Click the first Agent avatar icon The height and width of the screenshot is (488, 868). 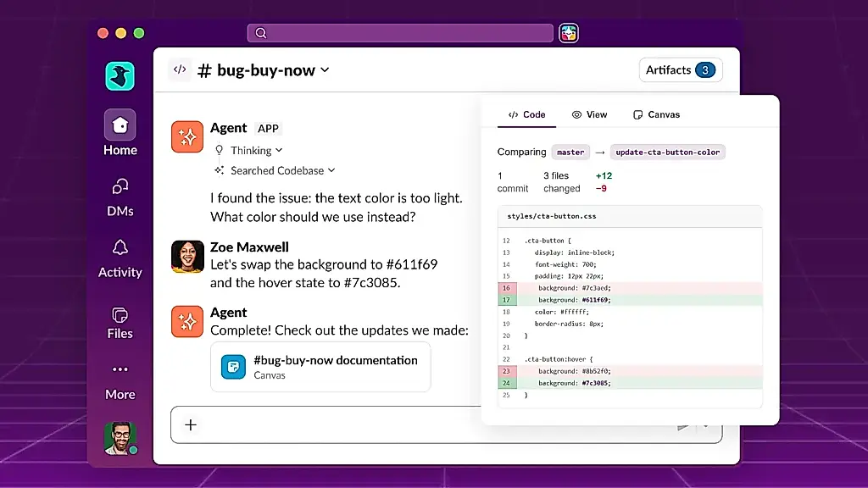click(x=187, y=136)
